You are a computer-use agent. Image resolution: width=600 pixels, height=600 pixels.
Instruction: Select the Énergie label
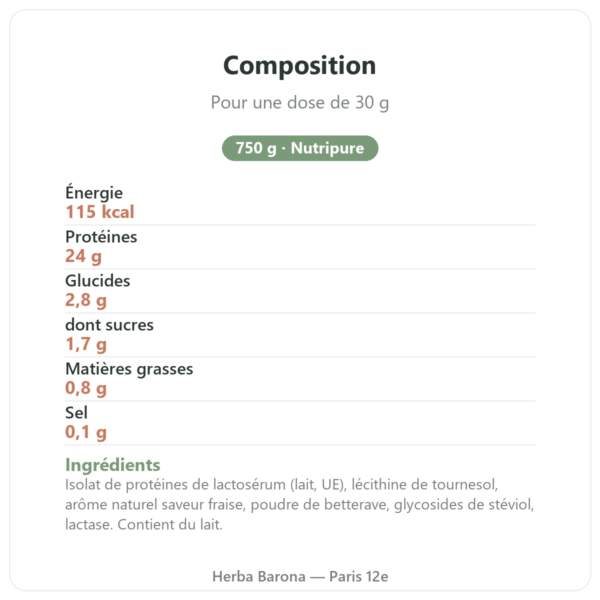(x=94, y=192)
